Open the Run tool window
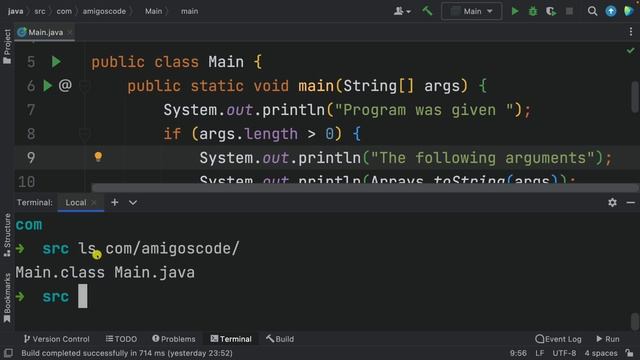Screen dimensions: 640x360 point(608,339)
